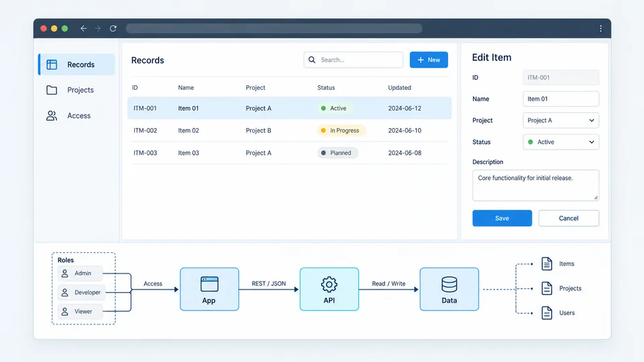Click the App window icon in diagram
This screenshot has height=362, width=644.
click(x=209, y=284)
